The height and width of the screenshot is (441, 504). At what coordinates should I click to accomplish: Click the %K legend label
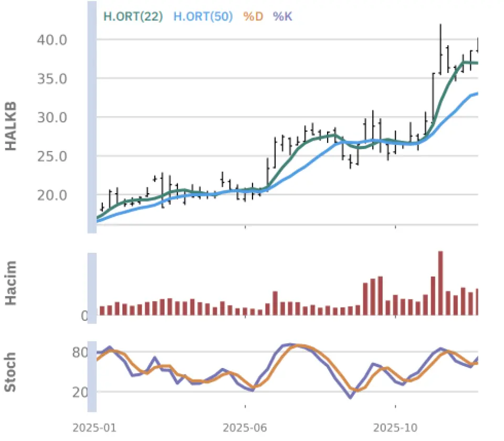[282, 16]
